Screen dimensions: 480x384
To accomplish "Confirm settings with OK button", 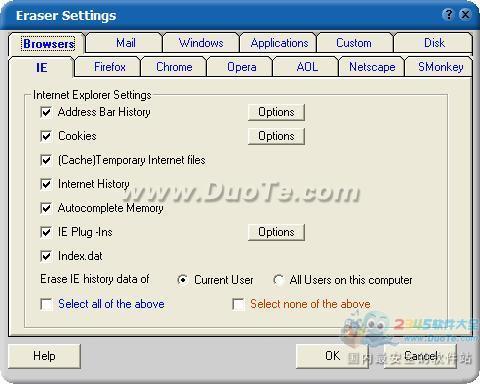I will (332, 356).
